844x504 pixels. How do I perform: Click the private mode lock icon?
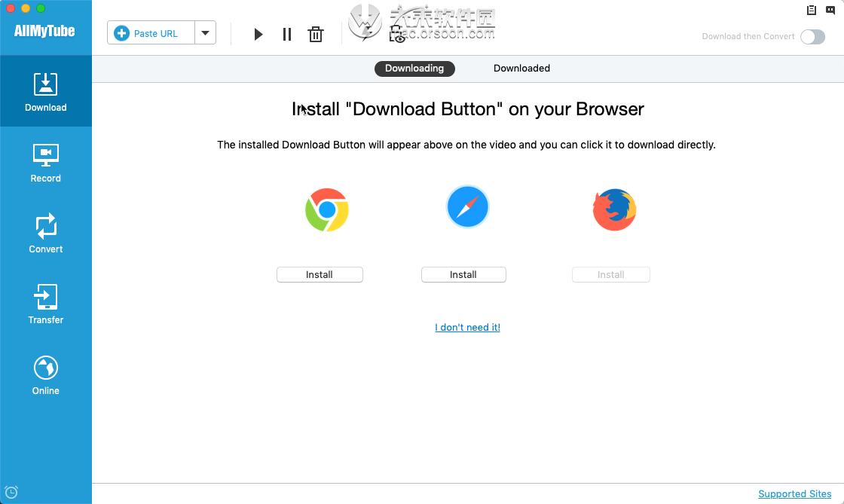pyautogui.click(x=396, y=35)
